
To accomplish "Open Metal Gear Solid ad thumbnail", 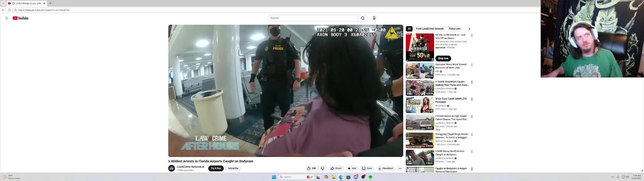I will 420,47.
